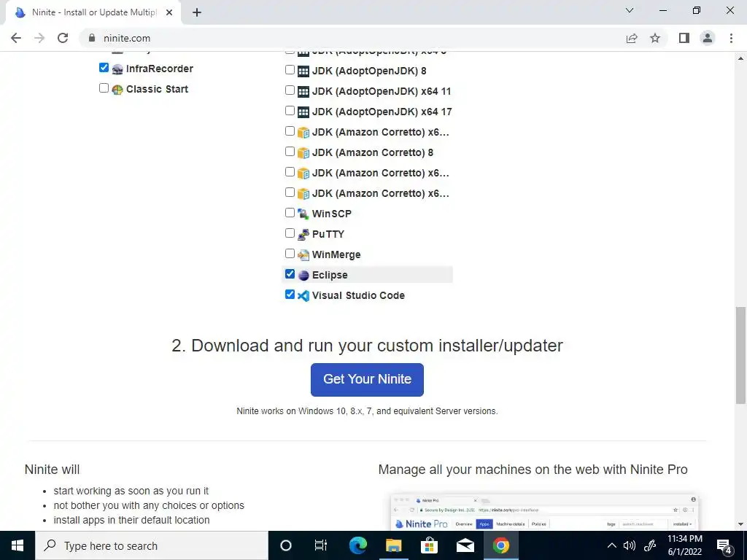
Task: Click the Windows search box
Action: (x=152, y=545)
